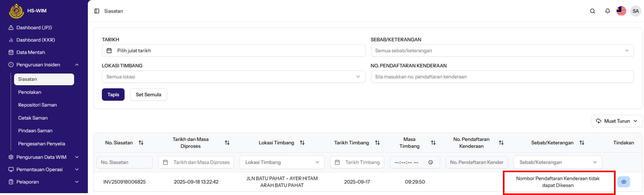
Task: View record INV250918006825 with eye icon
Action: tap(623, 182)
